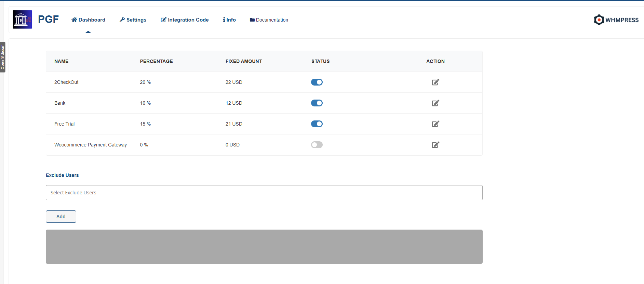Turn off the Bank status switch

(x=317, y=103)
